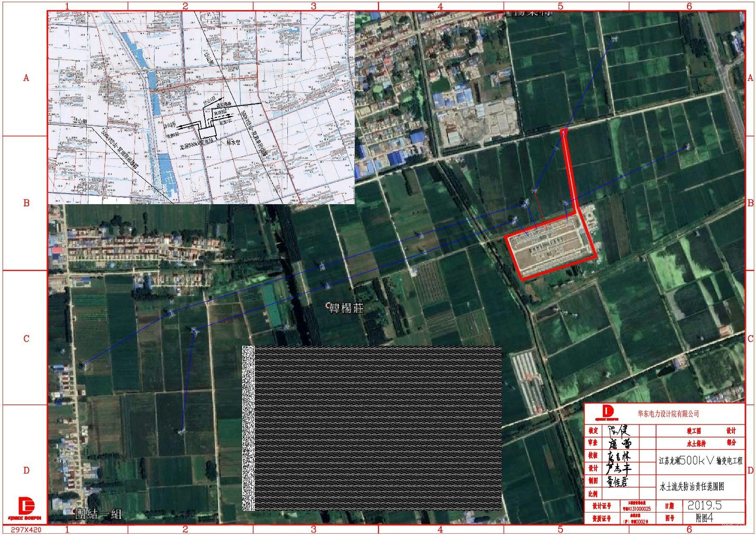Click left border row marker B
This screenshot has width=756, height=535.
coord(26,203)
